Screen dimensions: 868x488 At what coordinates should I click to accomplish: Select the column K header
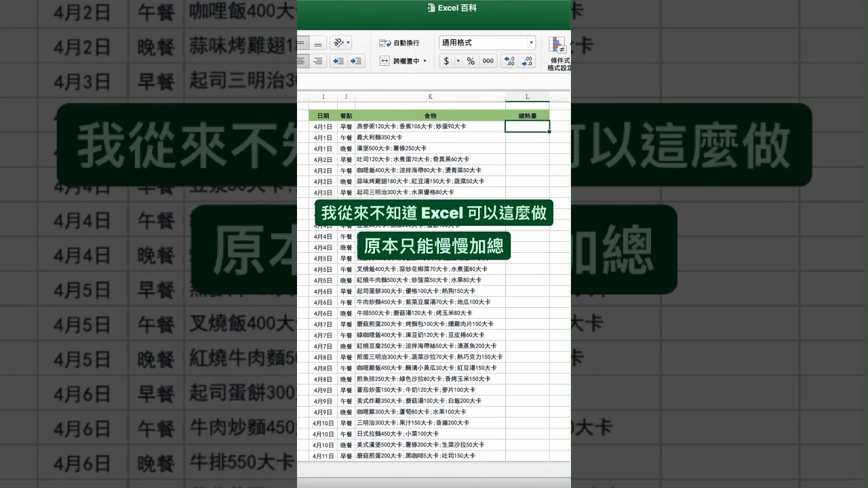coord(430,97)
